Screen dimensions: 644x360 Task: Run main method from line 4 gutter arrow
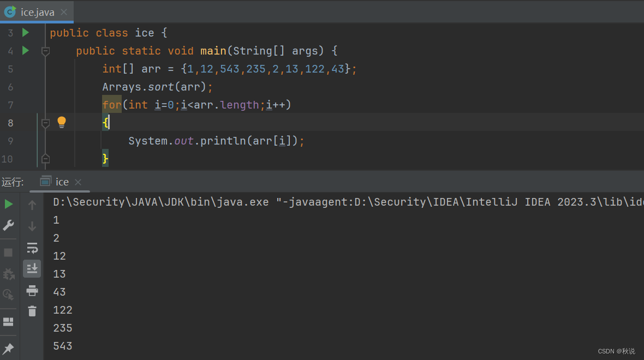point(26,51)
